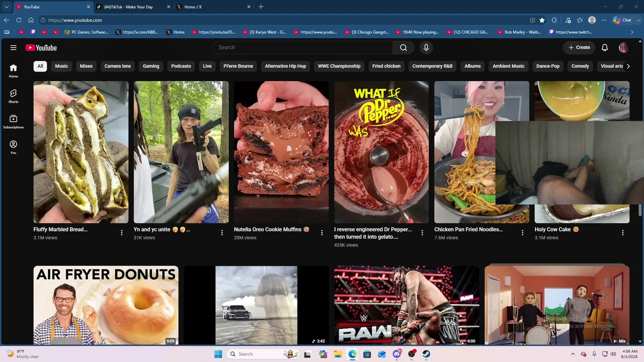
Task: Open Subscriptions in the left sidebar
Action: (x=14, y=122)
